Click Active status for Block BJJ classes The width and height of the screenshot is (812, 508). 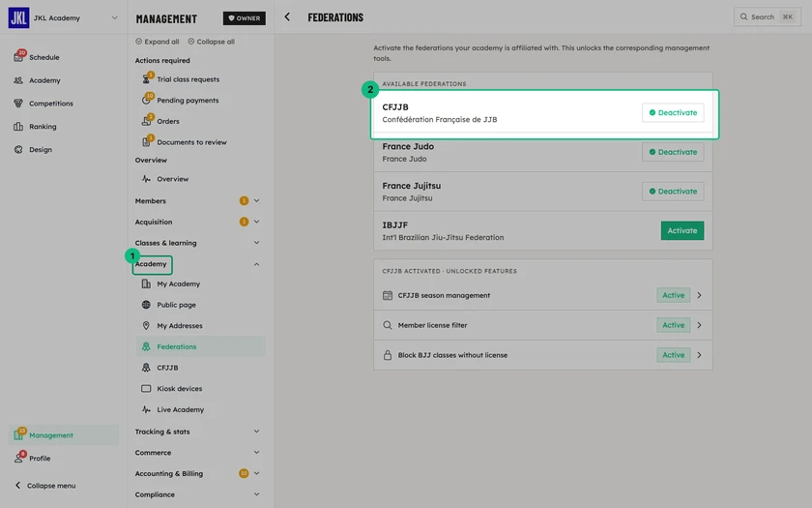pyautogui.click(x=673, y=355)
